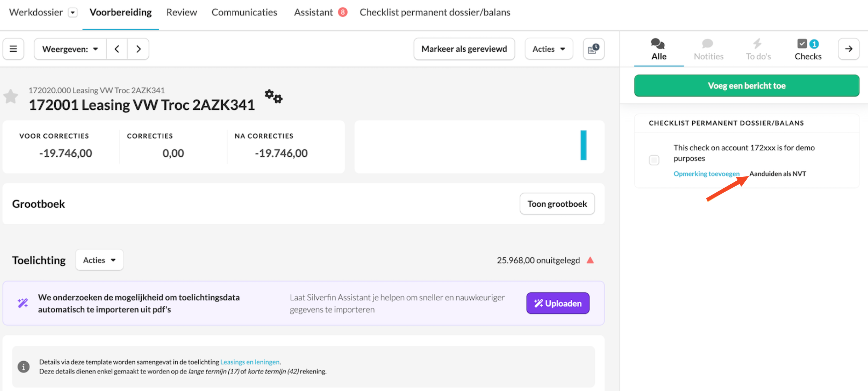Click the info icon in the details box
This screenshot has width=868, height=391.
click(x=24, y=366)
